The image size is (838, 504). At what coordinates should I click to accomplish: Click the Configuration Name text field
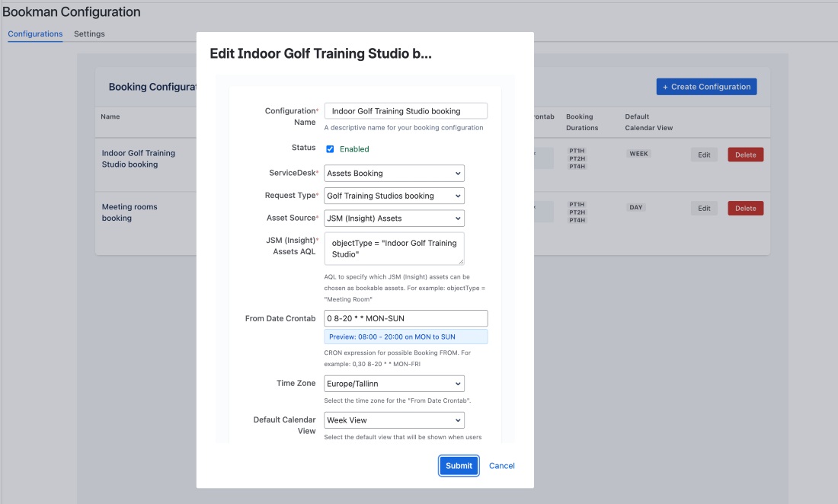405,111
